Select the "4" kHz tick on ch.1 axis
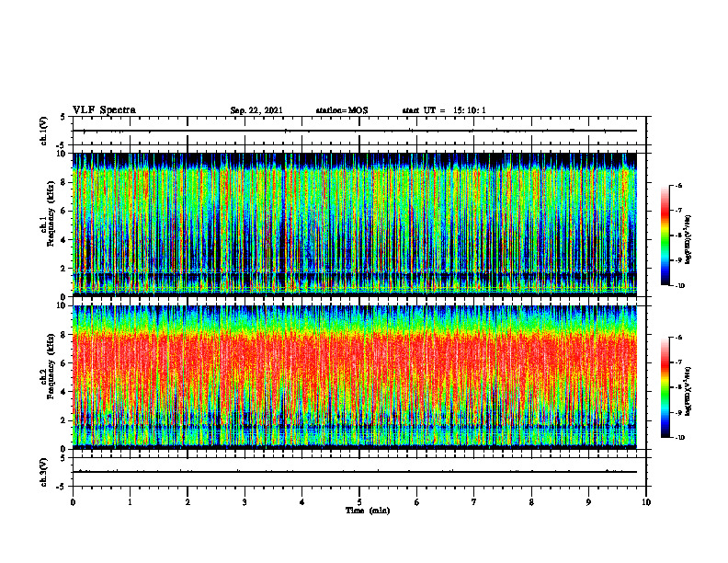Viewport: 728px width, 563px height. [x=64, y=240]
